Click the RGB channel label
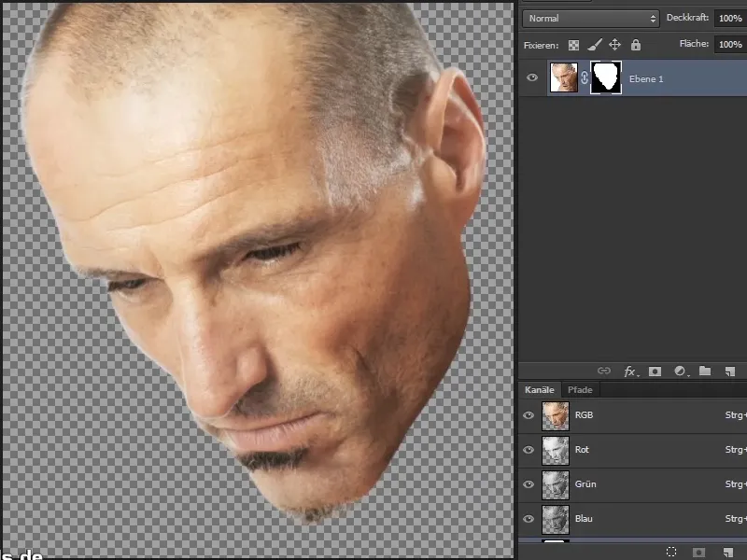 584,415
